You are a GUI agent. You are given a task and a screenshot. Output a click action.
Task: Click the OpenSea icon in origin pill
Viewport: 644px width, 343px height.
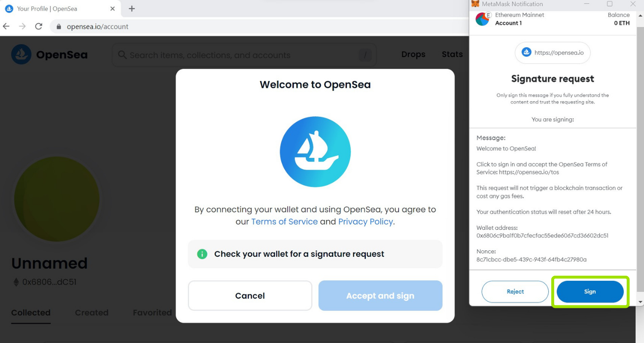526,52
